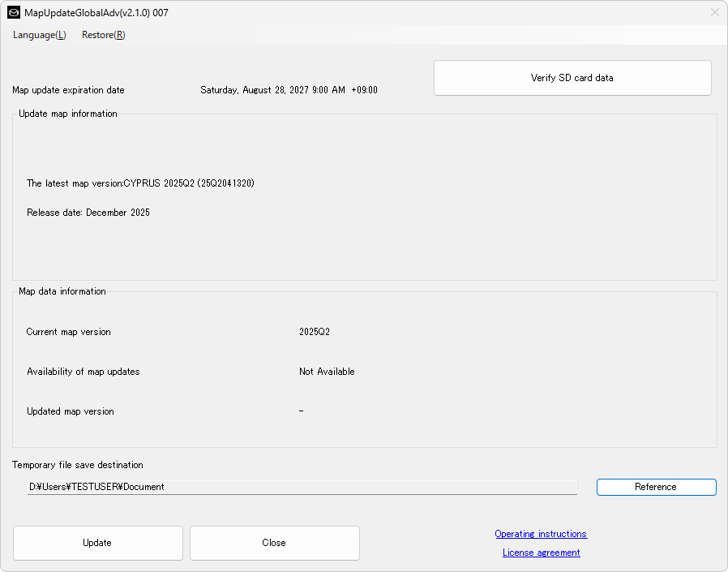Open the Restore menu
The height and width of the screenshot is (572, 728).
coord(103,35)
